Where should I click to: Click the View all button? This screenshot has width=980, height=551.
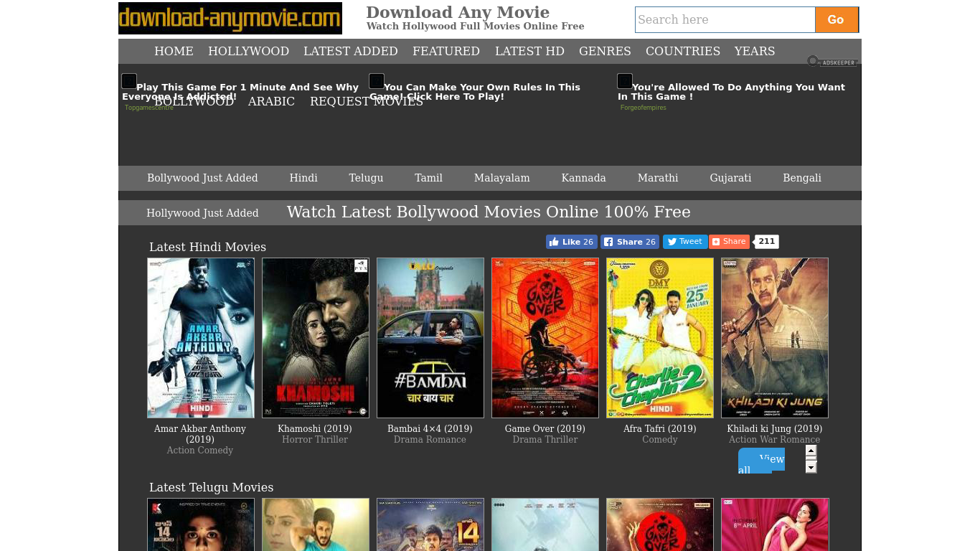[x=761, y=461]
